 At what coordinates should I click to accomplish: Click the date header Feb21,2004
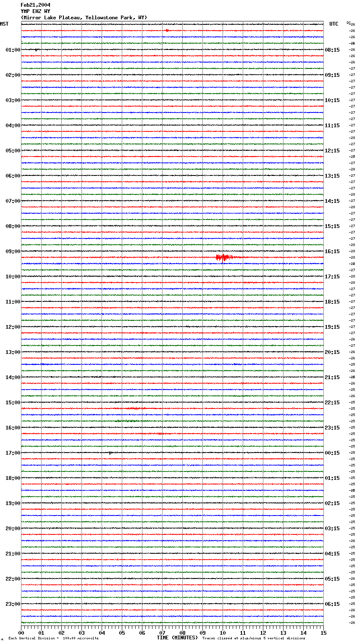click(x=35, y=5)
